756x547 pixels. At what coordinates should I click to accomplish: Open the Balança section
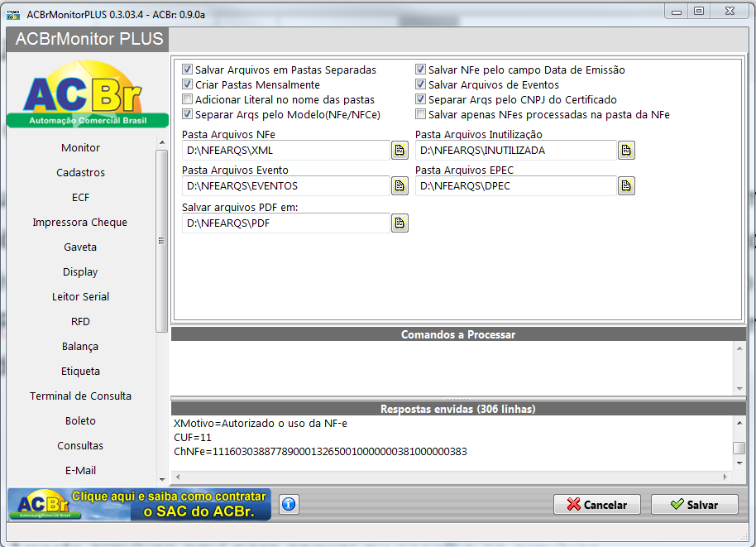tap(80, 347)
